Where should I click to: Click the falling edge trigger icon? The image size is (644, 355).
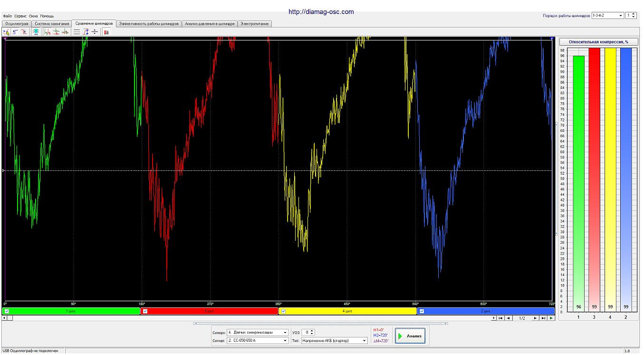(x=24, y=32)
